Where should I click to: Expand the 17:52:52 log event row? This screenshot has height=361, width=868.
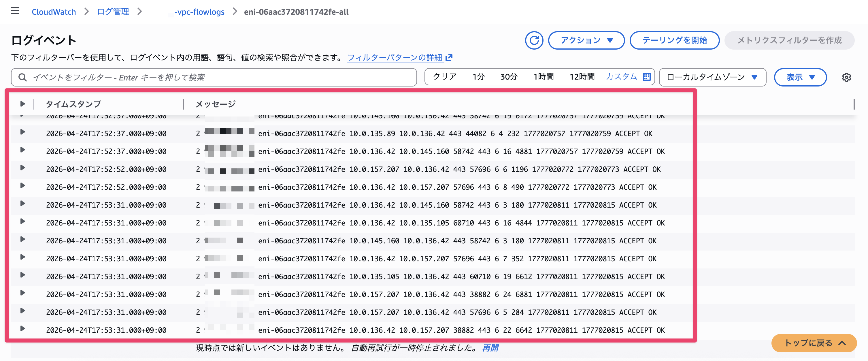22,169
